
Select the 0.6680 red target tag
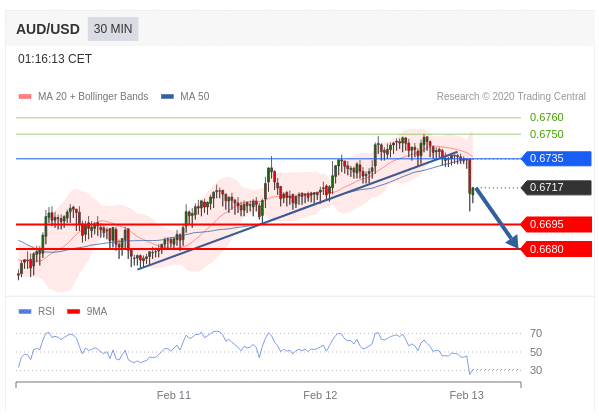click(556, 249)
